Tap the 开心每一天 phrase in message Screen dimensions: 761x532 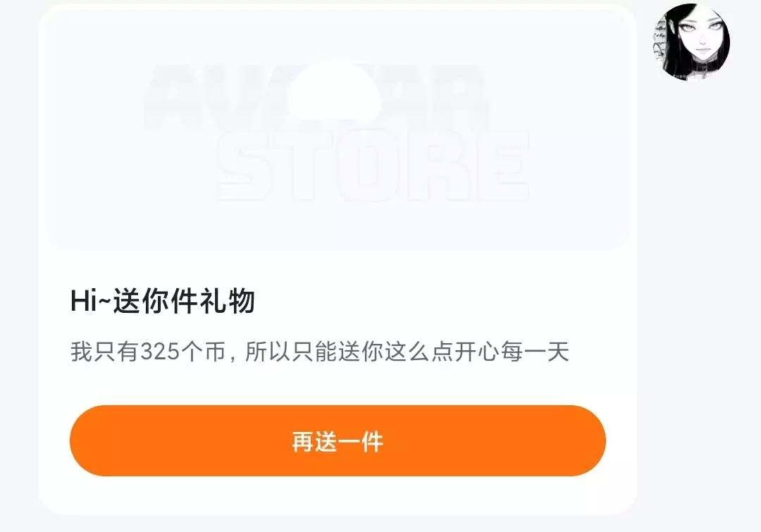(x=512, y=352)
